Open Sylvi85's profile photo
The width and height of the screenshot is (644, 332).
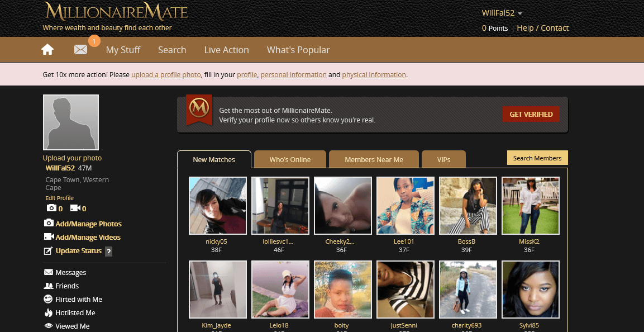[531, 290]
